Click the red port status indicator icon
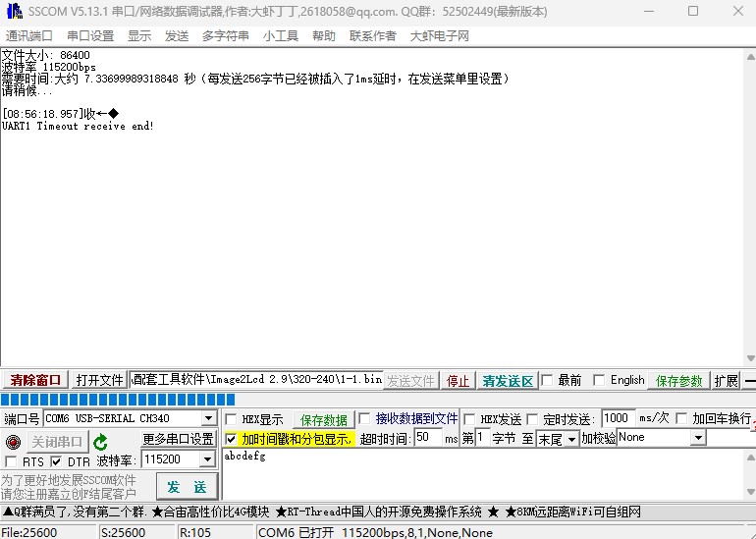The height and width of the screenshot is (539, 756). pos(13,442)
